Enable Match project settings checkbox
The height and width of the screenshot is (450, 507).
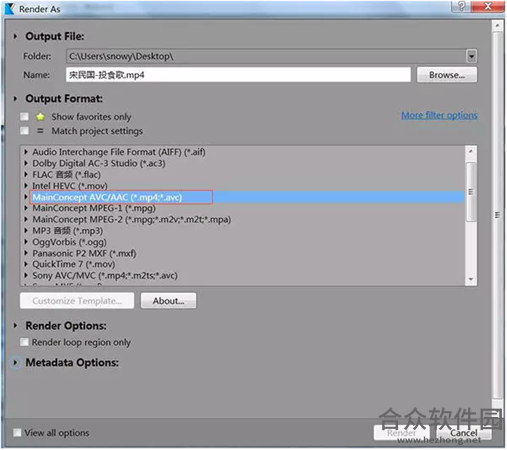tap(24, 131)
